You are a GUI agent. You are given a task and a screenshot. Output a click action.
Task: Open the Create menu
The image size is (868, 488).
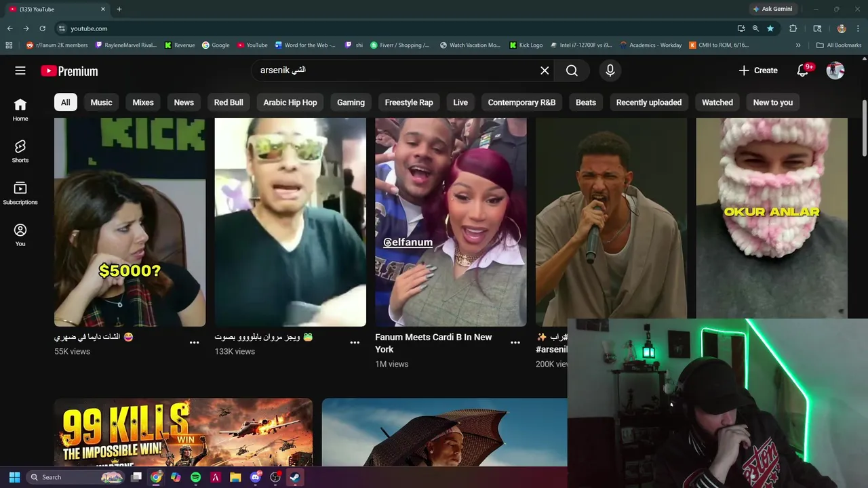pyautogui.click(x=758, y=70)
